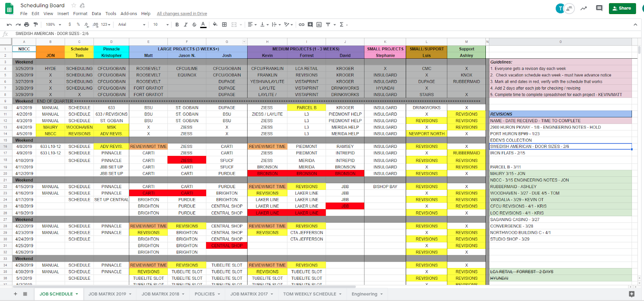Switch to JOB MATRIX 2017 tab

(252, 294)
